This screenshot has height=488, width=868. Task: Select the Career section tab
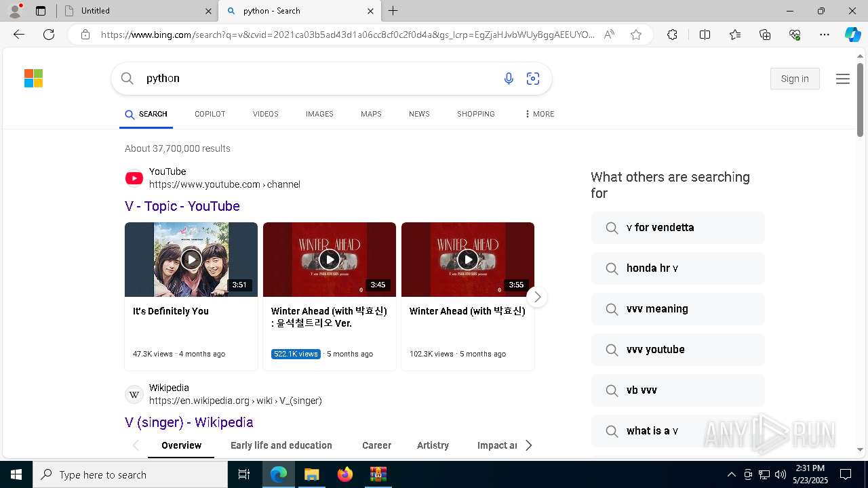376,445
